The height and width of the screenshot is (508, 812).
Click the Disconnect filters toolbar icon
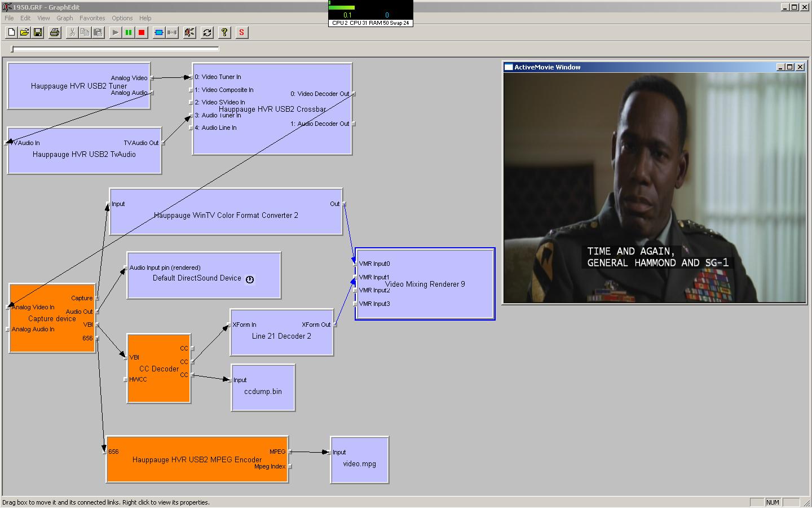pos(172,33)
